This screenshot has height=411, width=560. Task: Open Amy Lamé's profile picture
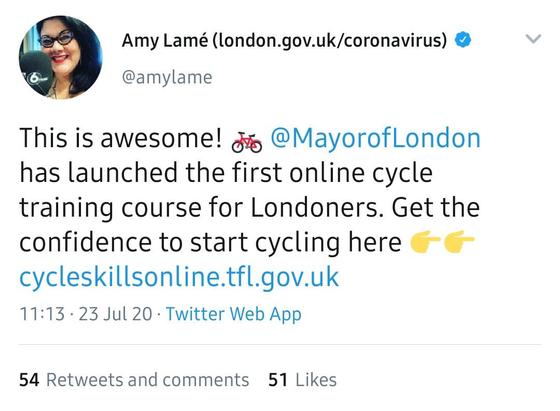tap(61, 57)
